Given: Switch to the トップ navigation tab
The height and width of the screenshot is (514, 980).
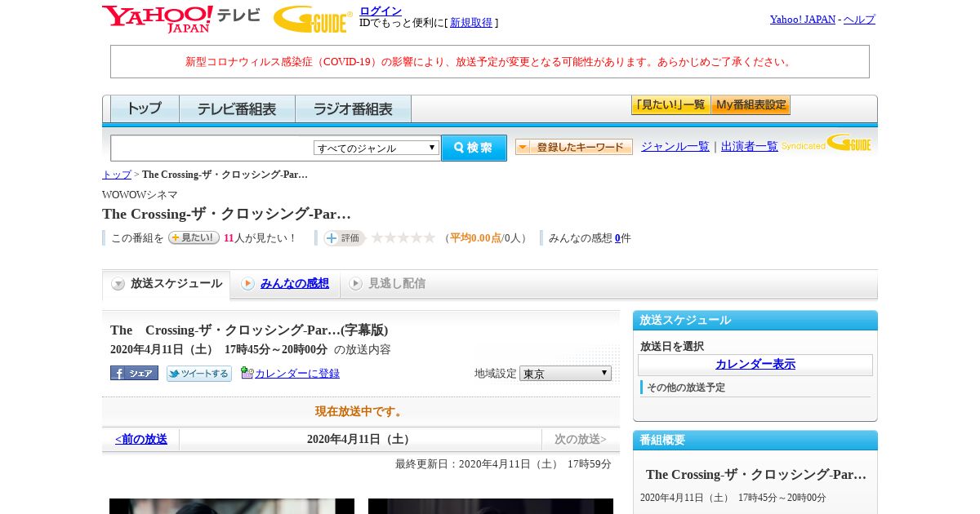Looking at the screenshot, I should coord(145,109).
